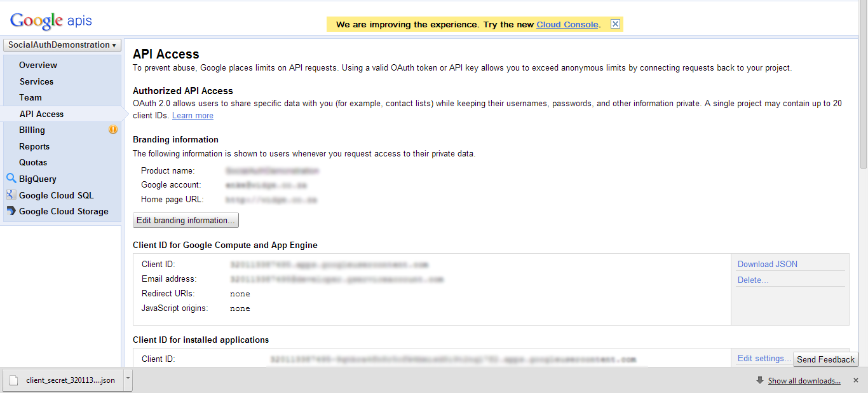
Task: Click the Send Feedback button
Action: click(825, 359)
